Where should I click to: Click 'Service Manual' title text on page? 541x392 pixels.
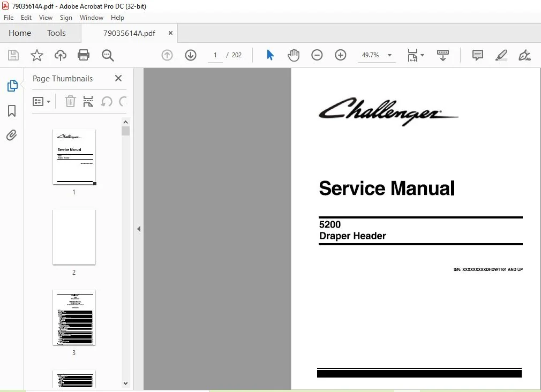[x=387, y=188]
